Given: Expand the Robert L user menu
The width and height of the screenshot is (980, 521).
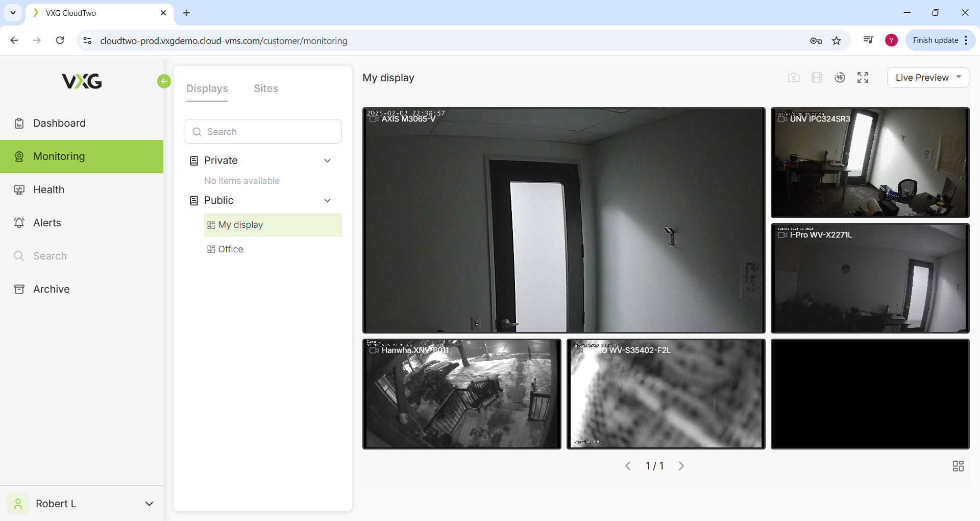Looking at the screenshot, I should [x=149, y=504].
